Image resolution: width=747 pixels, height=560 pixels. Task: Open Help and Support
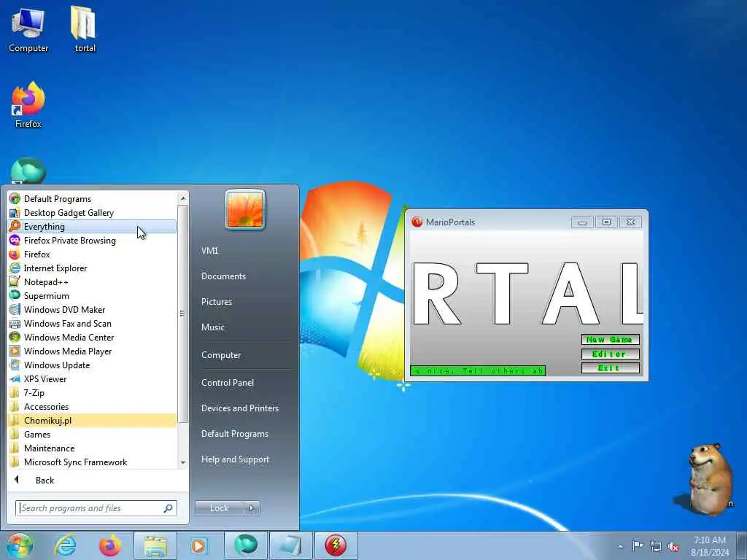point(235,459)
